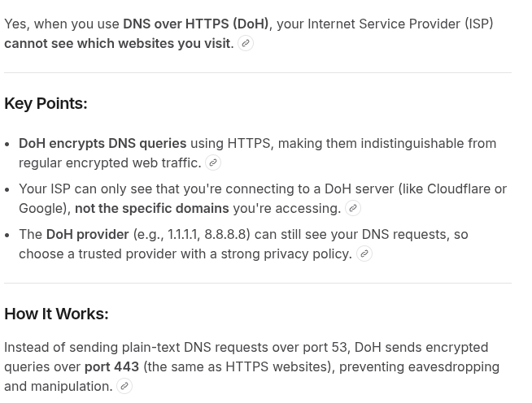Click bold phrase 'not the specific domains'
This screenshot has height=403, width=532.
point(152,209)
